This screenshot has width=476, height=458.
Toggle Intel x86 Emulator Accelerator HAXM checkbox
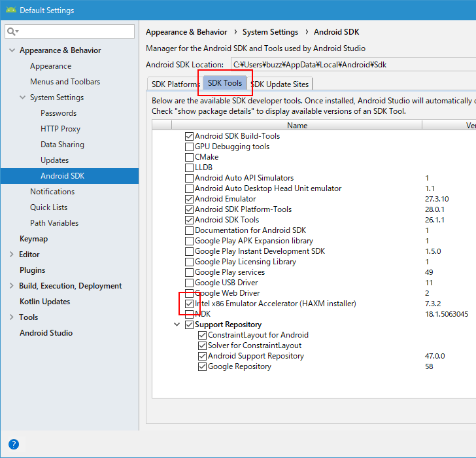(x=189, y=304)
